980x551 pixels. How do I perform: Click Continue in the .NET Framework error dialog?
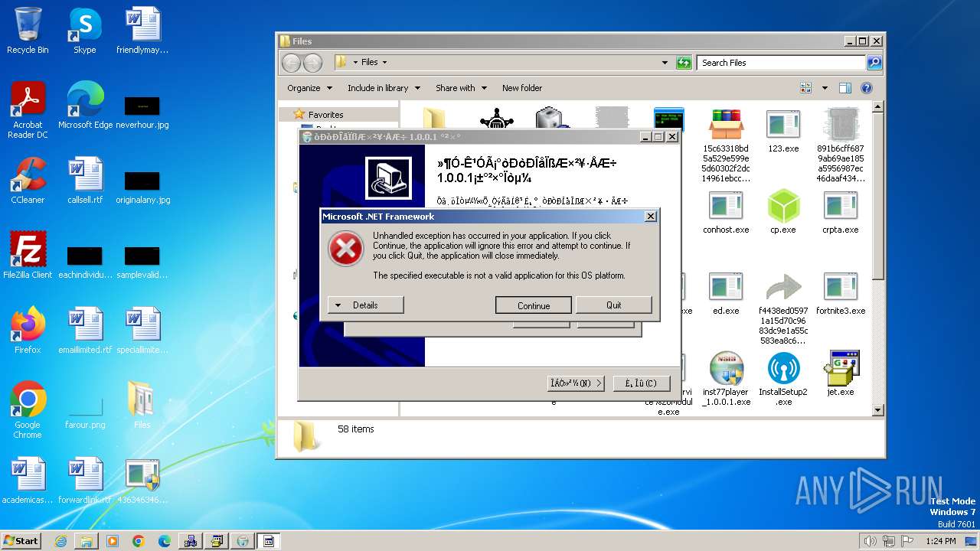tap(534, 305)
